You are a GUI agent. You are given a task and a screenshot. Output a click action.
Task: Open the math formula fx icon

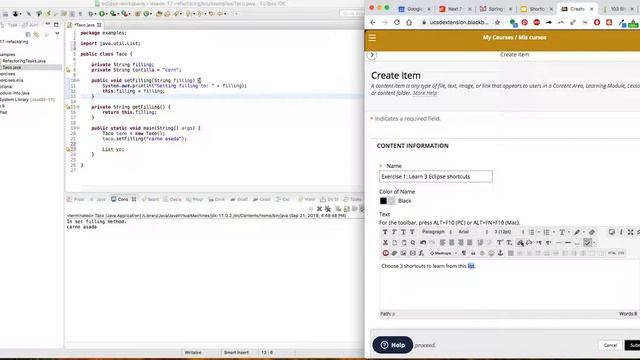pos(422,253)
